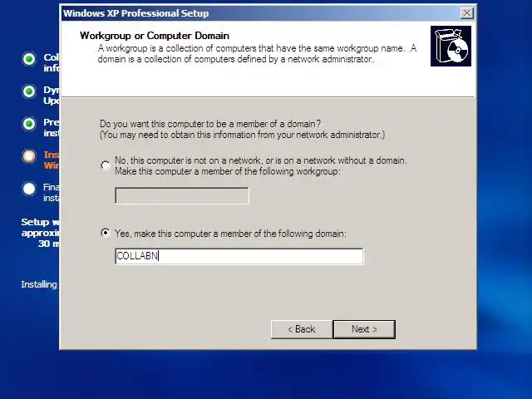
Task: Click the orange active Installing Windows indicator
Action: coord(29,156)
